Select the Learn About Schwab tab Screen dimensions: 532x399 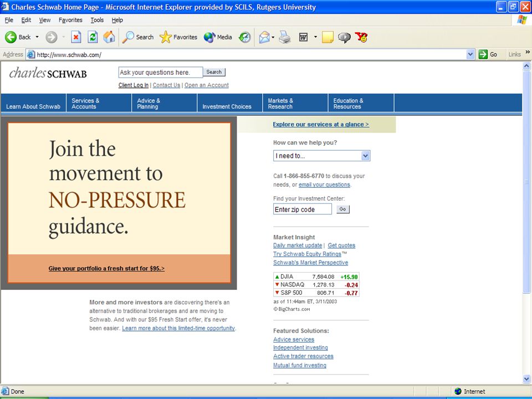[x=33, y=103]
